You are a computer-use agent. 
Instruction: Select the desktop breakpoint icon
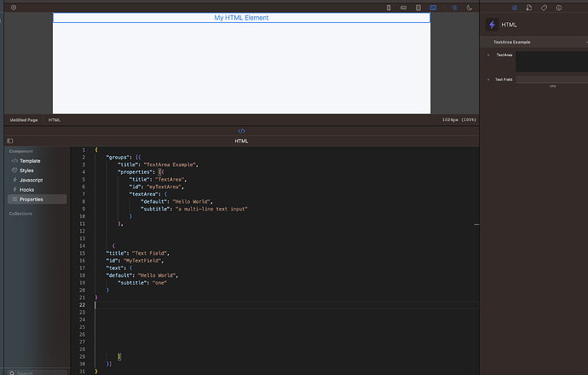coord(433,8)
